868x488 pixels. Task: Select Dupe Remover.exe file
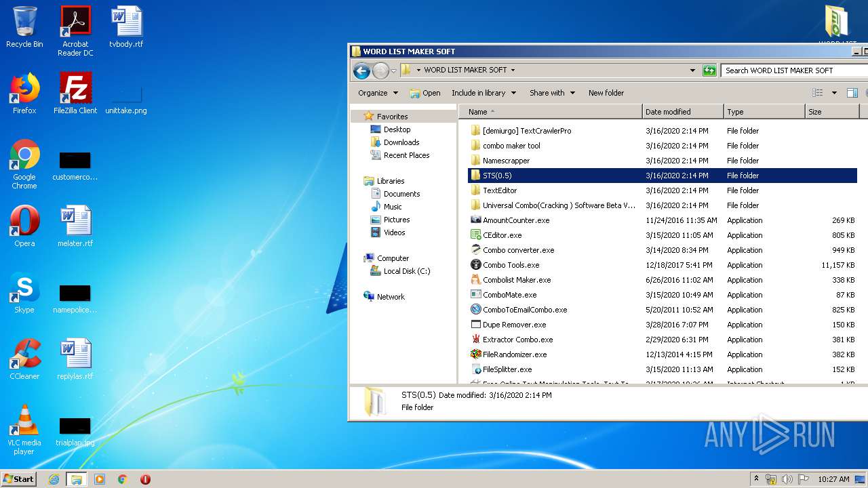tap(509, 325)
